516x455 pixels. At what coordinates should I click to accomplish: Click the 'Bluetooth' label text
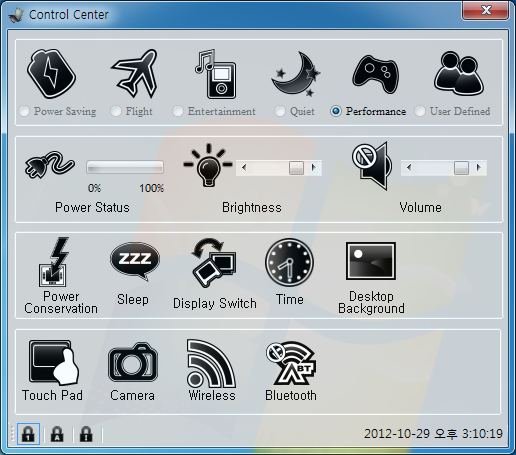click(291, 395)
